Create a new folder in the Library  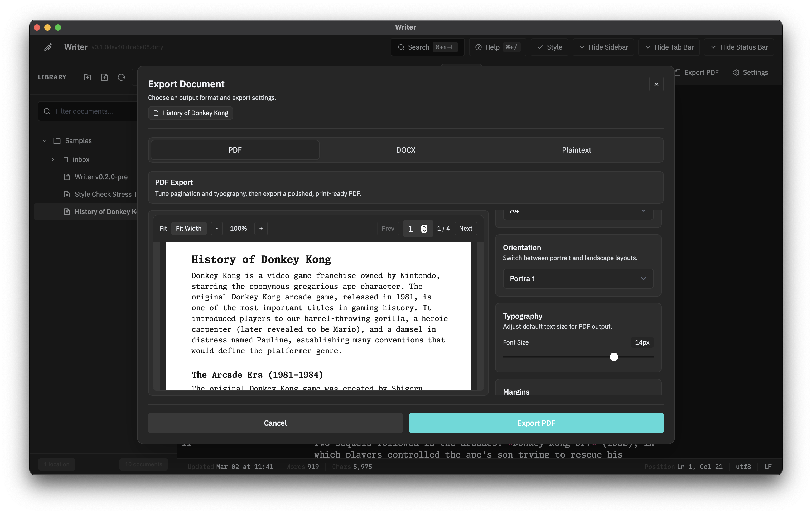click(x=87, y=77)
